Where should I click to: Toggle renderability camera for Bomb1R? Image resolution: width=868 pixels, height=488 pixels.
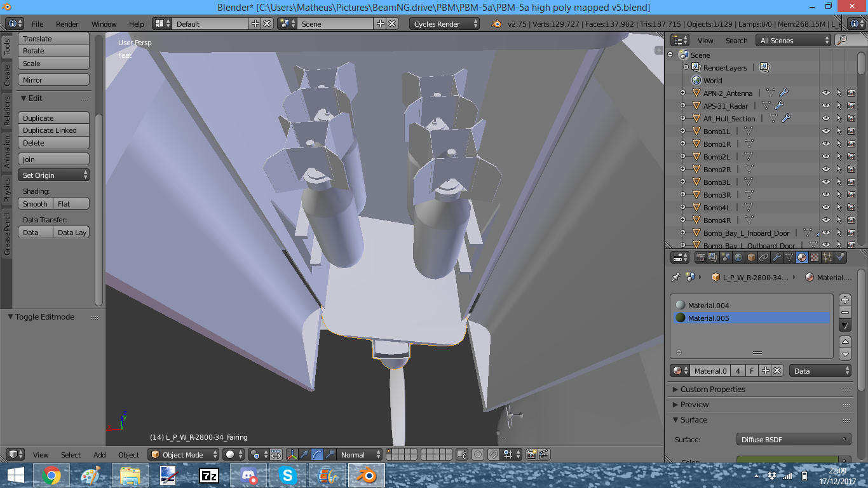[851, 144]
